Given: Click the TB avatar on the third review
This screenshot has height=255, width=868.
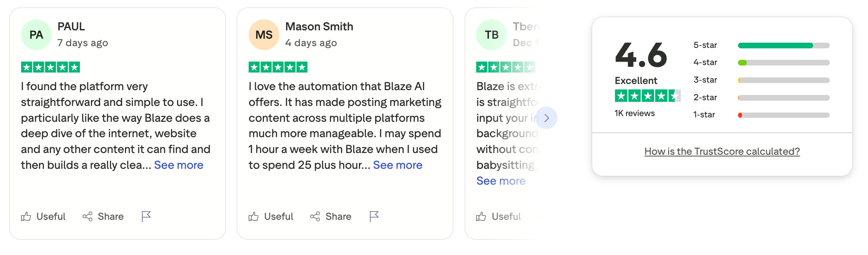Looking at the screenshot, I should pyautogui.click(x=491, y=34).
